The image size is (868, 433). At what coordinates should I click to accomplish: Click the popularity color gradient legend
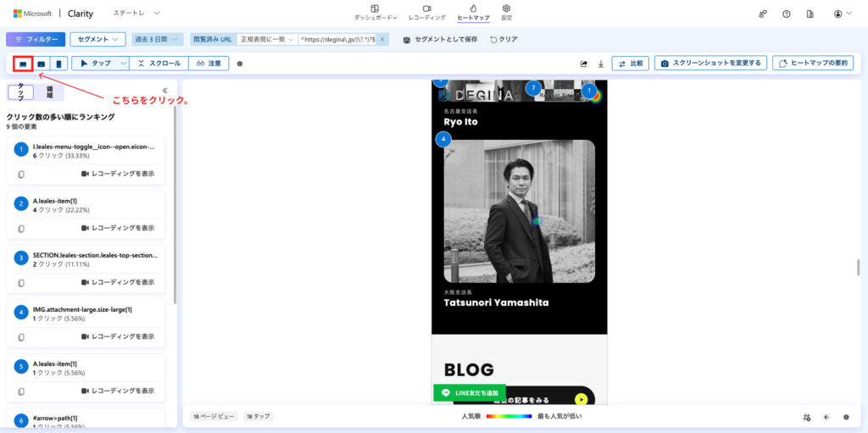(x=509, y=417)
